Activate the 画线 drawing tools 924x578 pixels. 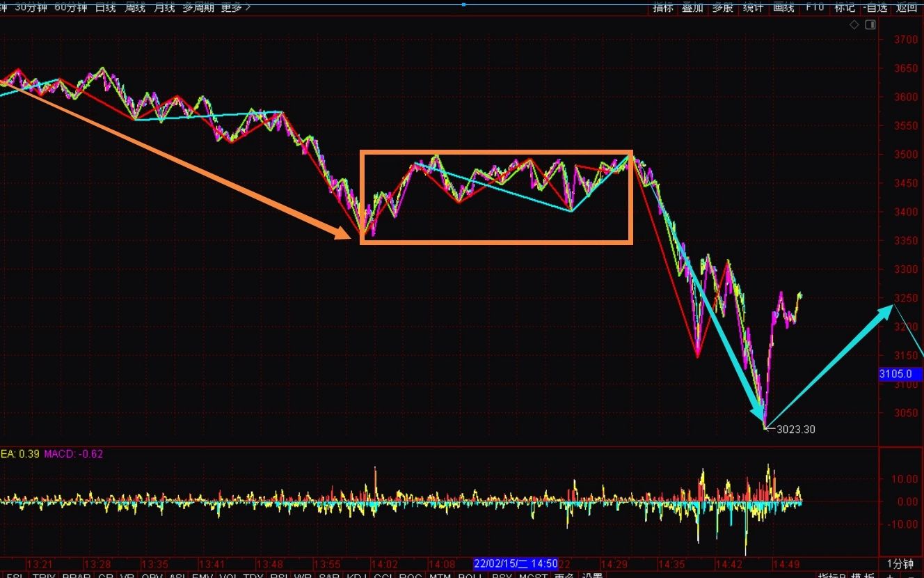[x=783, y=7]
